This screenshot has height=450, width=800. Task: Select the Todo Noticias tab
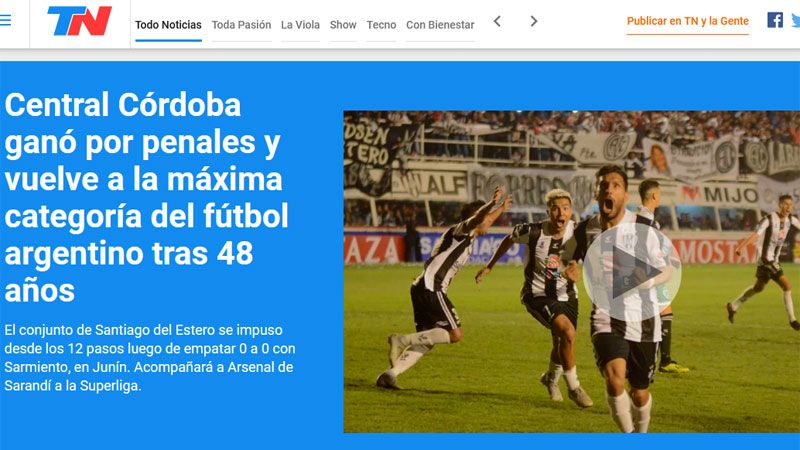pyautogui.click(x=168, y=24)
